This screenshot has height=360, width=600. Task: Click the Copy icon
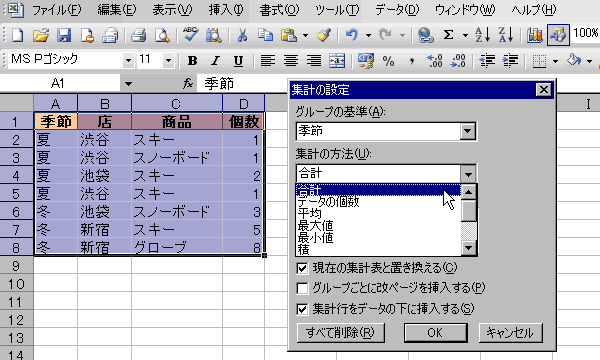tap(265, 35)
